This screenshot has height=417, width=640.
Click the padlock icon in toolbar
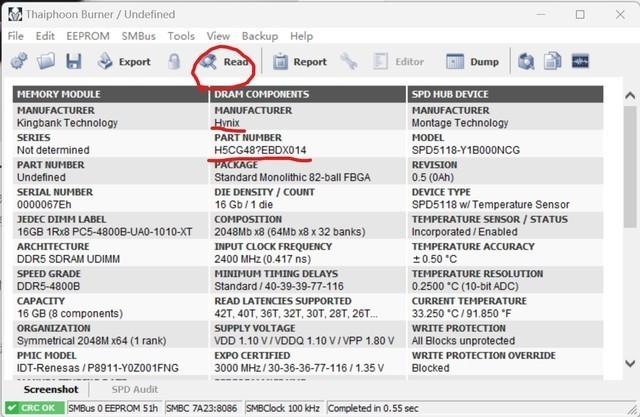coord(174,62)
